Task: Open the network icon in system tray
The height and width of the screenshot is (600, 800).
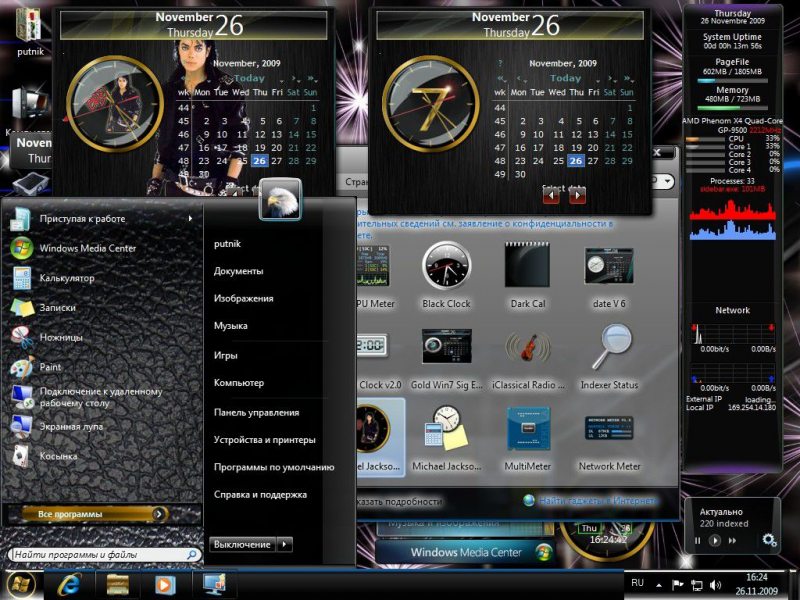Action: coord(696,585)
